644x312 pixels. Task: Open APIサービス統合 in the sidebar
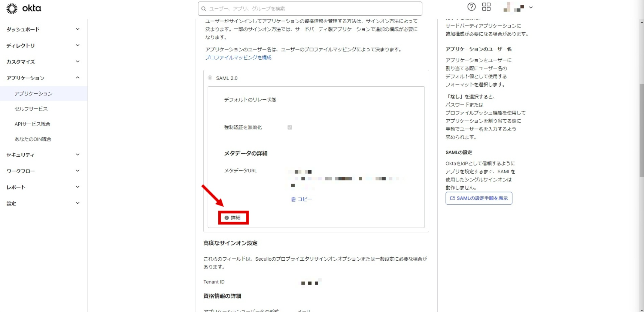pyautogui.click(x=32, y=124)
